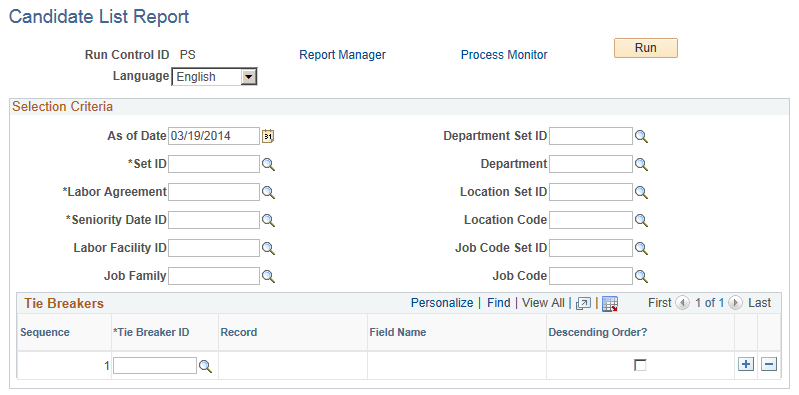Click the Field Name column header
Image resolution: width=799 pixels, height=395 pixels.
397,332
